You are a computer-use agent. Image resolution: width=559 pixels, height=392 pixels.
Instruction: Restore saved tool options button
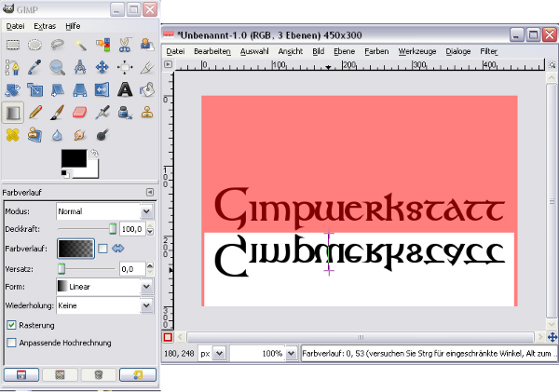[x=60, y=375]
